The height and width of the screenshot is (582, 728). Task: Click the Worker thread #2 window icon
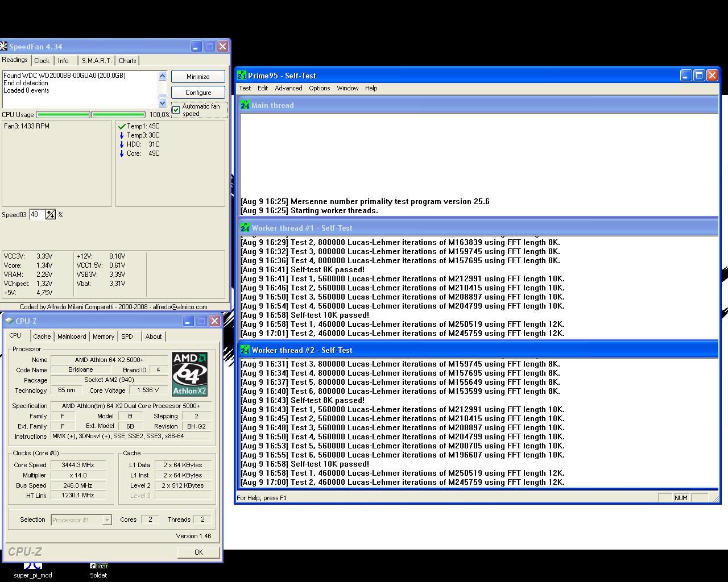245,350
